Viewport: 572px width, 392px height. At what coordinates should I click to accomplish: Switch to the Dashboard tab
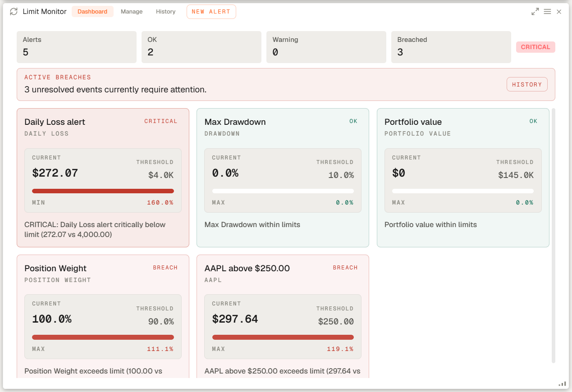[x=92, y=12]
